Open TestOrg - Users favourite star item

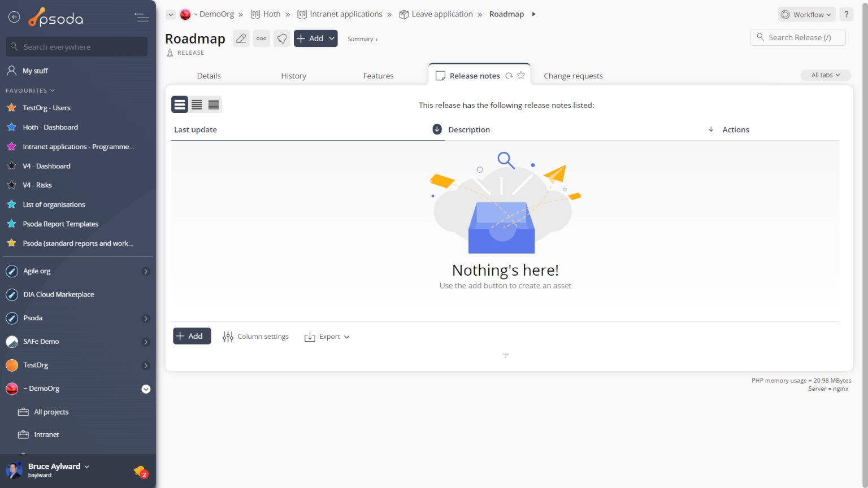(46, 108)
